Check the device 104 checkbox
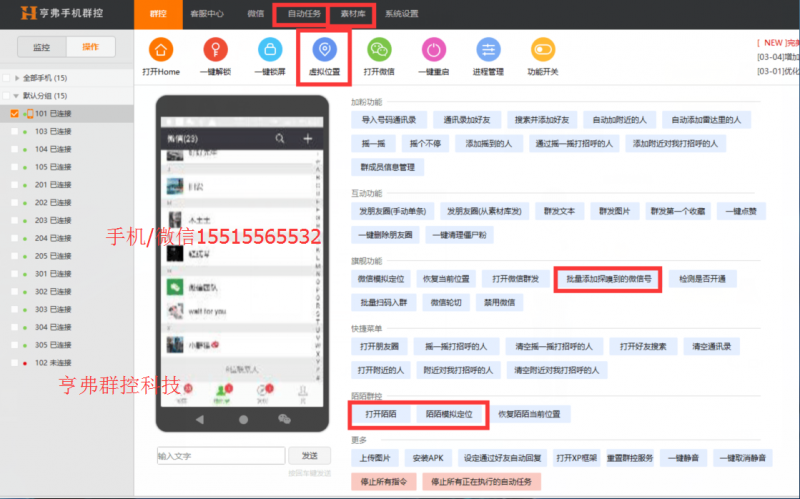Viewport: 800px width, 499px height. coord(14,149)
